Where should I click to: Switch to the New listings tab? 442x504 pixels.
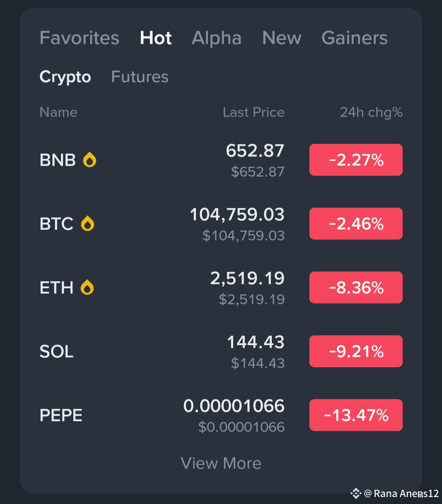coord(282,38)
